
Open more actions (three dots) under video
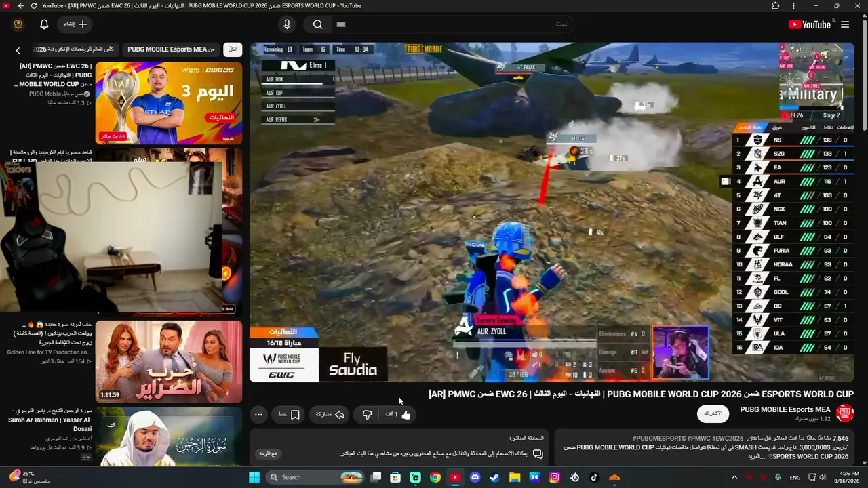258,414
